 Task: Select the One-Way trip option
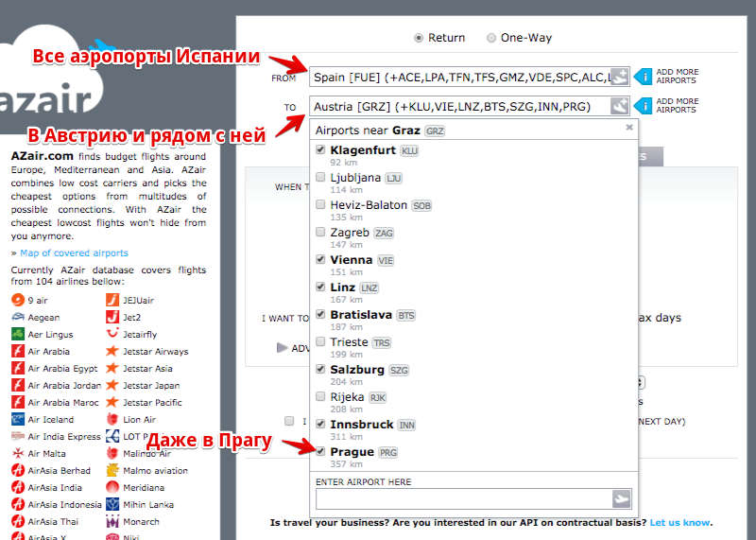pyautogui.click(x=490, y=38)
